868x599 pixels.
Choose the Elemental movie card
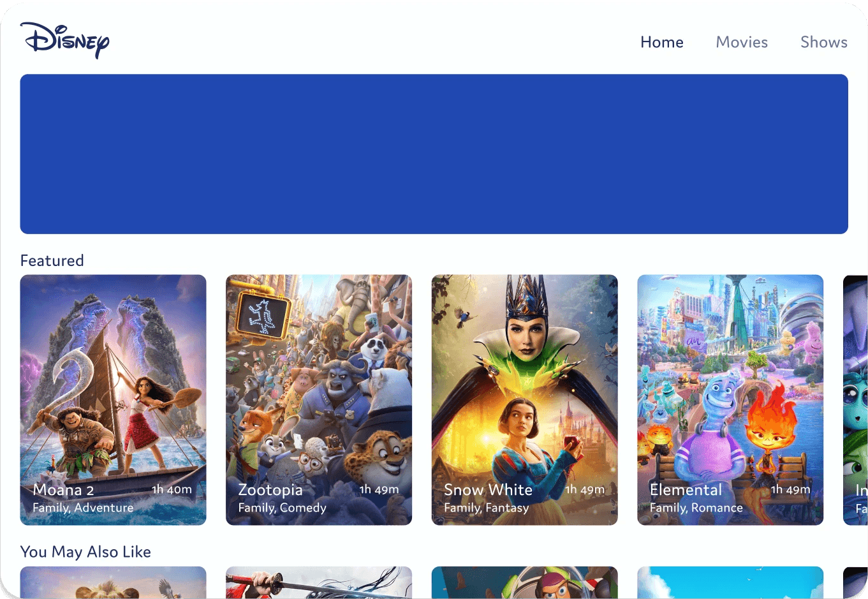[x=730, y=400]
